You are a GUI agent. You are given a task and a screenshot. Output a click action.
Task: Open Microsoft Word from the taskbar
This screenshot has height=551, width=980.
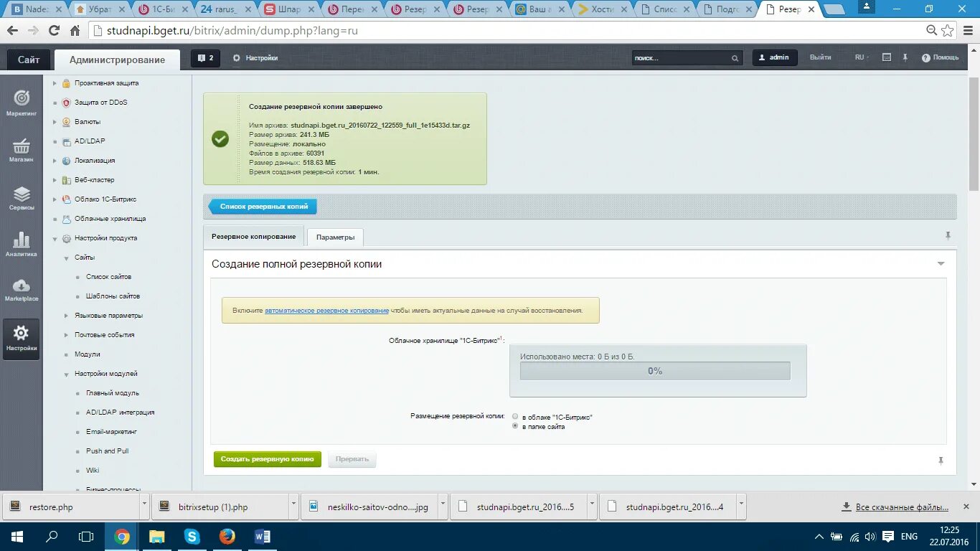[263, 536]
